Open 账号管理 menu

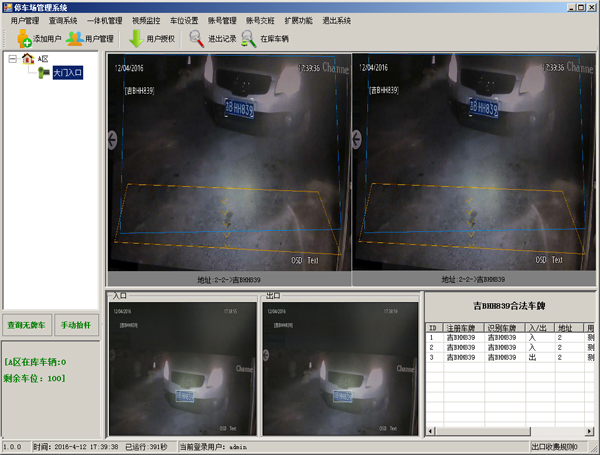[222, 21]
